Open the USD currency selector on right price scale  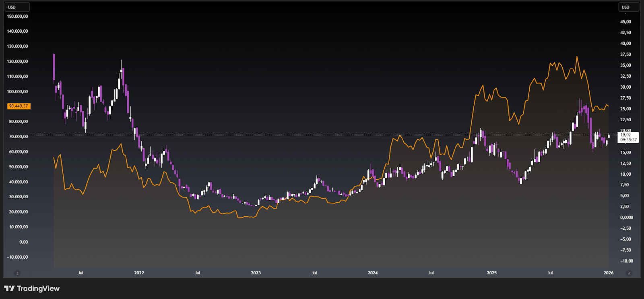[628, 7]
